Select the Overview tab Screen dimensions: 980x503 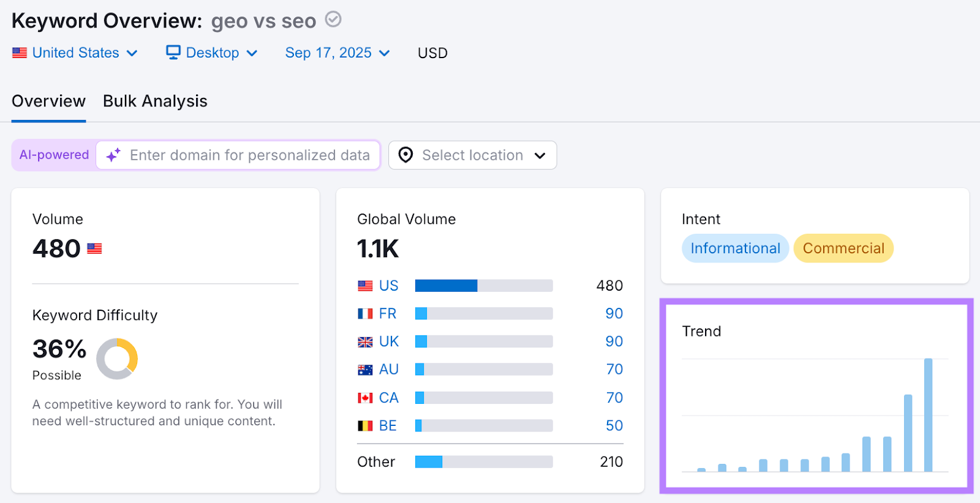[x=48, y=101]
